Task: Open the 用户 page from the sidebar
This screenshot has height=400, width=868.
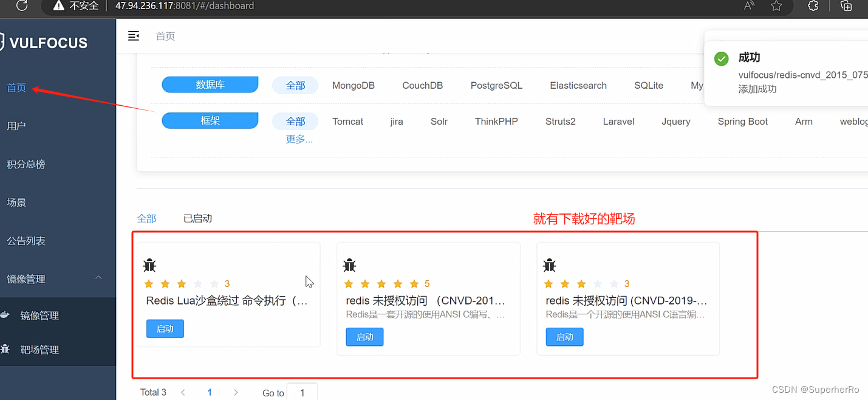Action: 16,125
